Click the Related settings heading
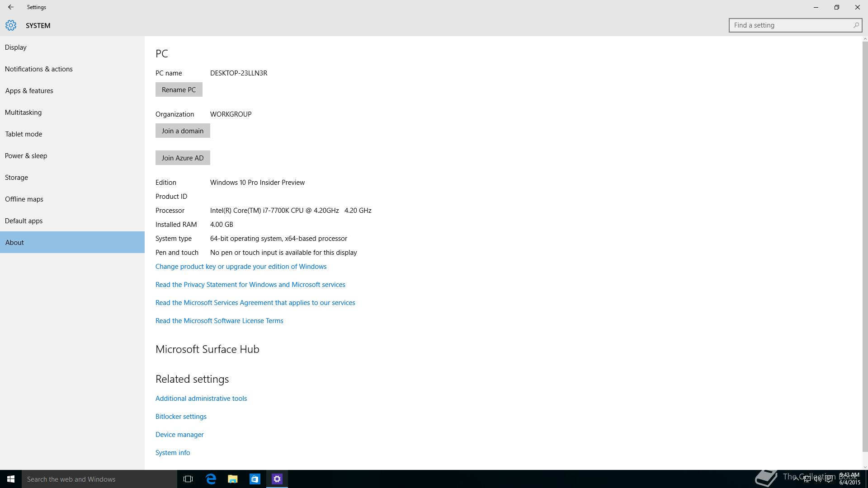The image size is (868, 488). point(192,379)
